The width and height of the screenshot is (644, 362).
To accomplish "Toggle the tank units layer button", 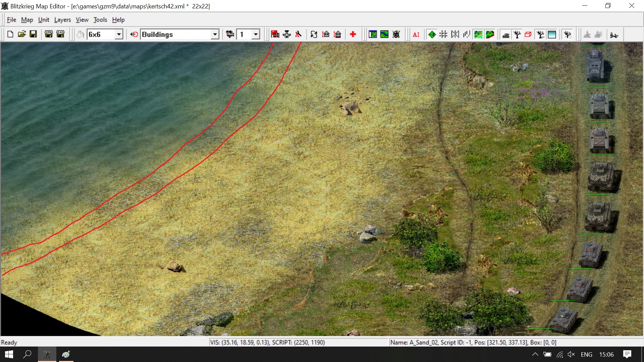I will (506, 35).
